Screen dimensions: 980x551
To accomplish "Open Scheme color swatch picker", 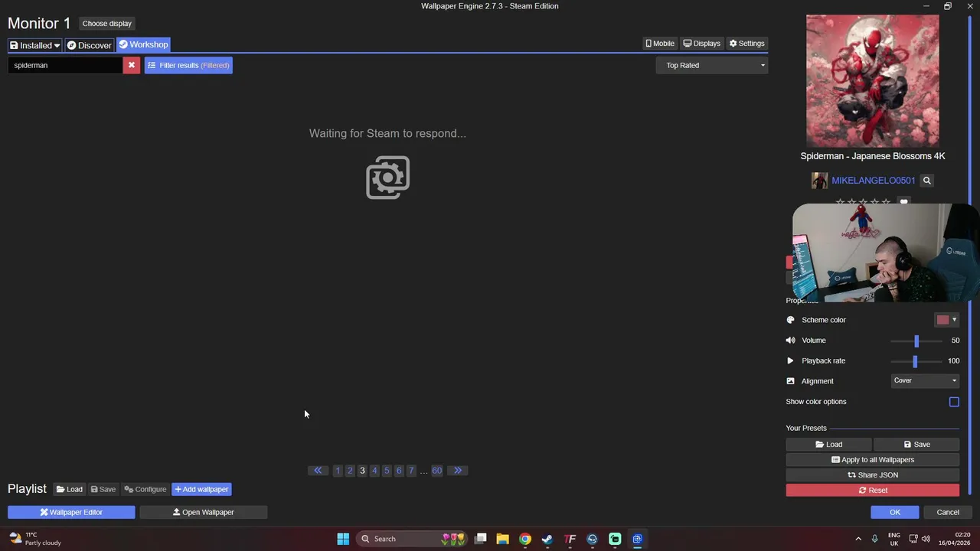I will (x=946, y=320).
